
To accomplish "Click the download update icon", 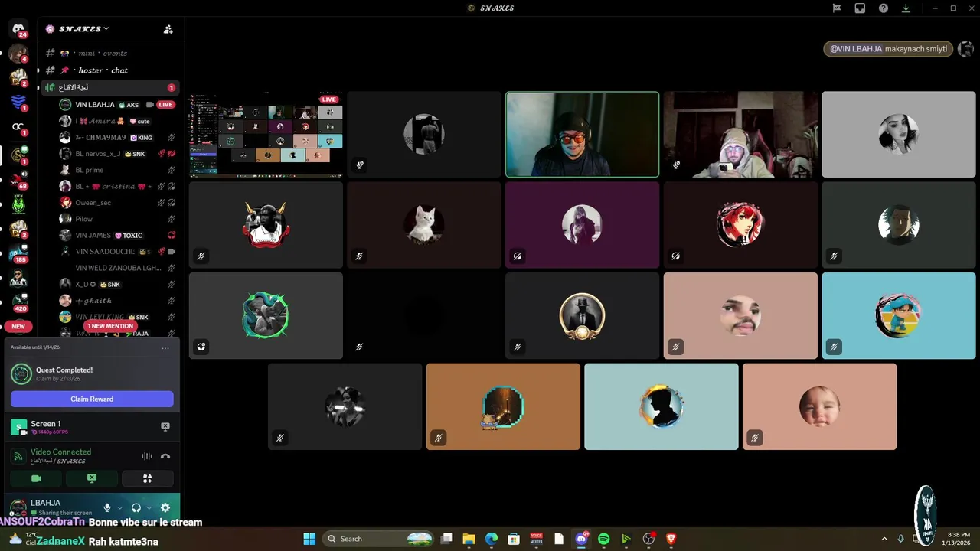I will tap(906, 8).
